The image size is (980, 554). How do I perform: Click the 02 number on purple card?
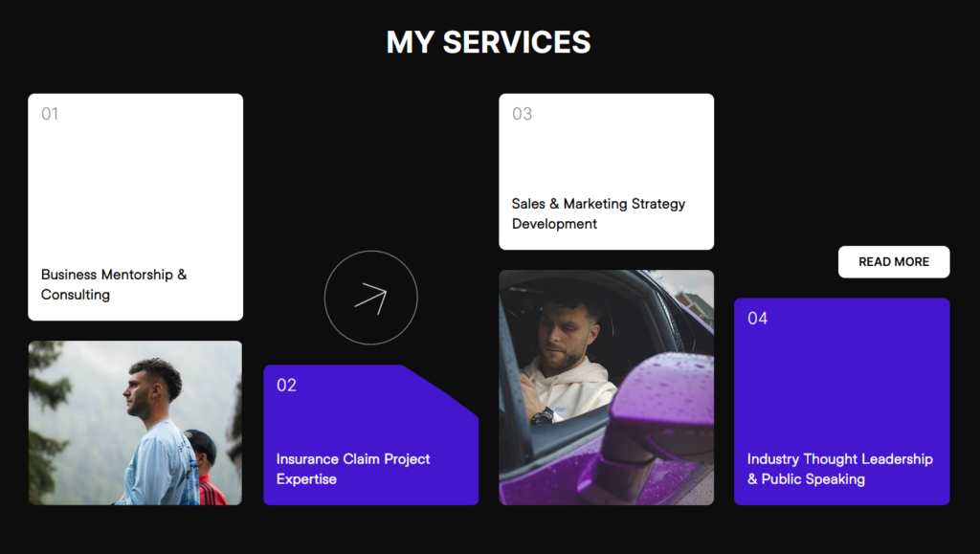[x=286, y=386]
